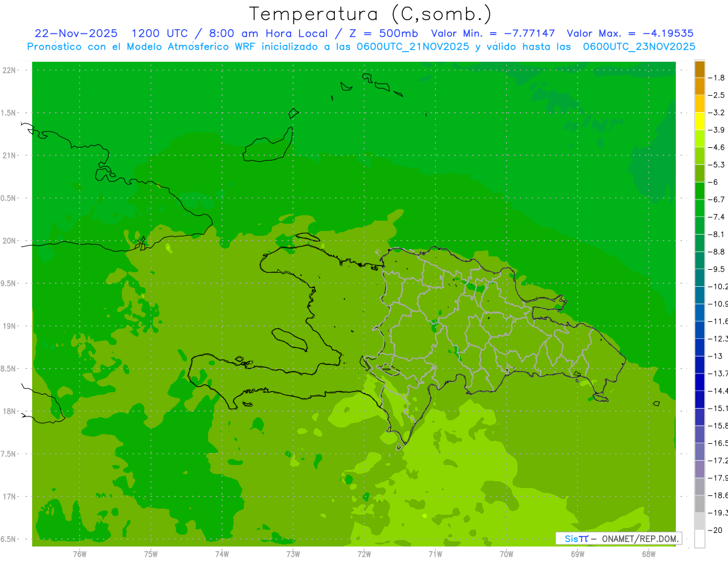Click the "-10.2" colorbar value
The image size is (728, 562).
pos(718,286)
